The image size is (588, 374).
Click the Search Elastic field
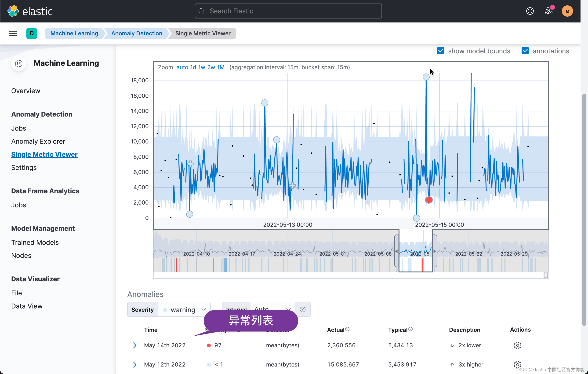288,11
